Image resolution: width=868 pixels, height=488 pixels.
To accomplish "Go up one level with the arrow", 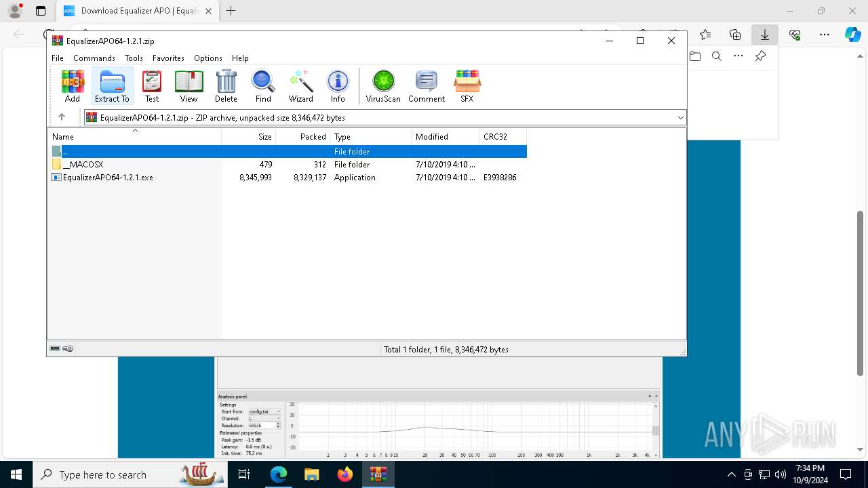I will (62, 117).
